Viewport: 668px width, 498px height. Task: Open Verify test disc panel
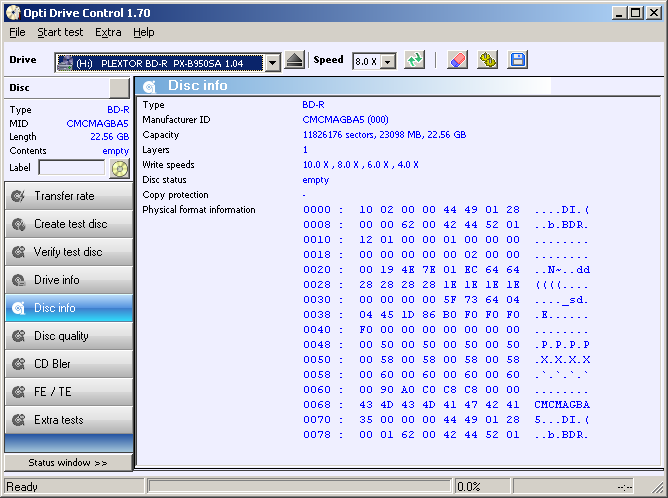click(69, 252)
